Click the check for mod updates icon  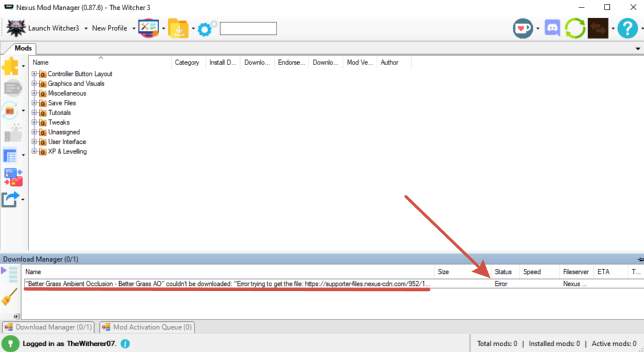coord(10,111)
